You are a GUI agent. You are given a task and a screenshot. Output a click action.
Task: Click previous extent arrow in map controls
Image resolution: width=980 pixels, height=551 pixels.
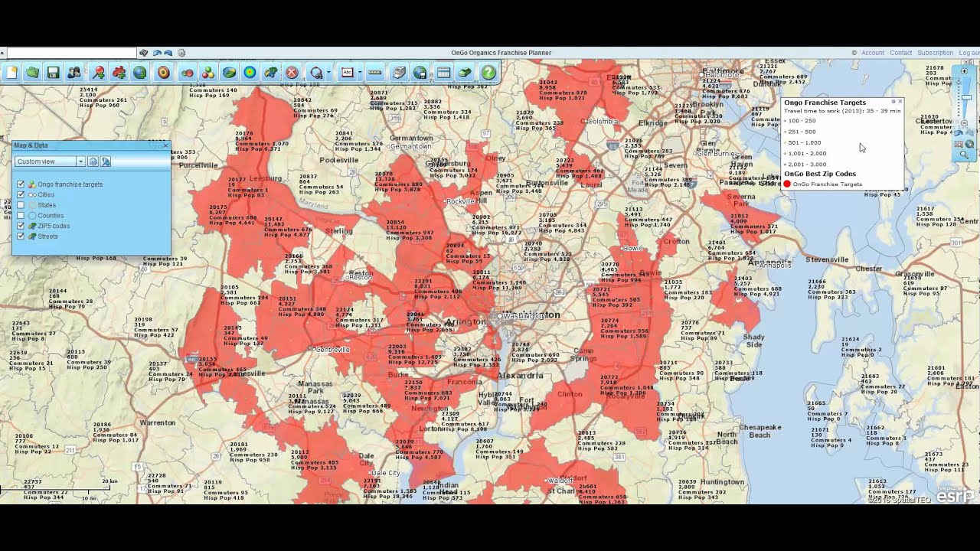tap(959, 132)
